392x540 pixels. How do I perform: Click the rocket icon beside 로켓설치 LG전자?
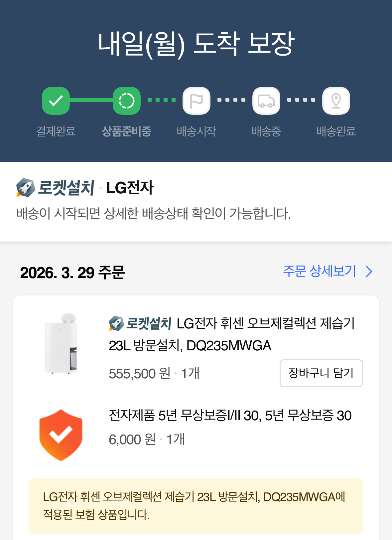point(26,188)
